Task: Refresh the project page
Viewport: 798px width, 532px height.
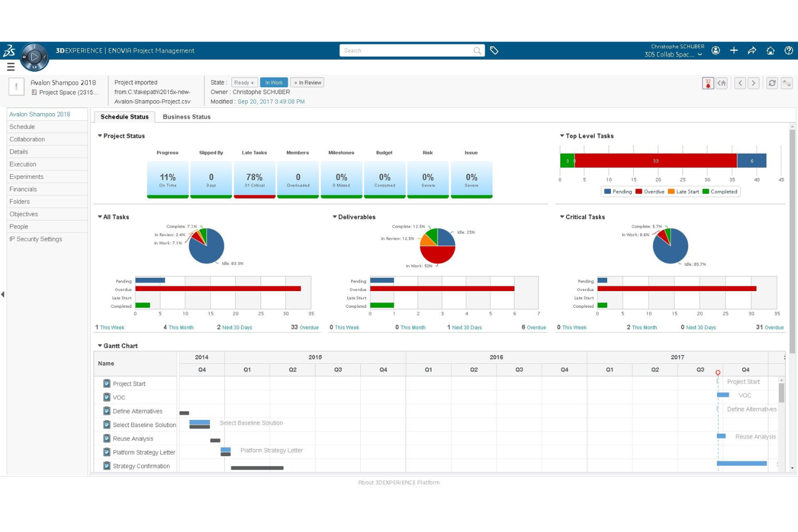Action: point(772,83)
